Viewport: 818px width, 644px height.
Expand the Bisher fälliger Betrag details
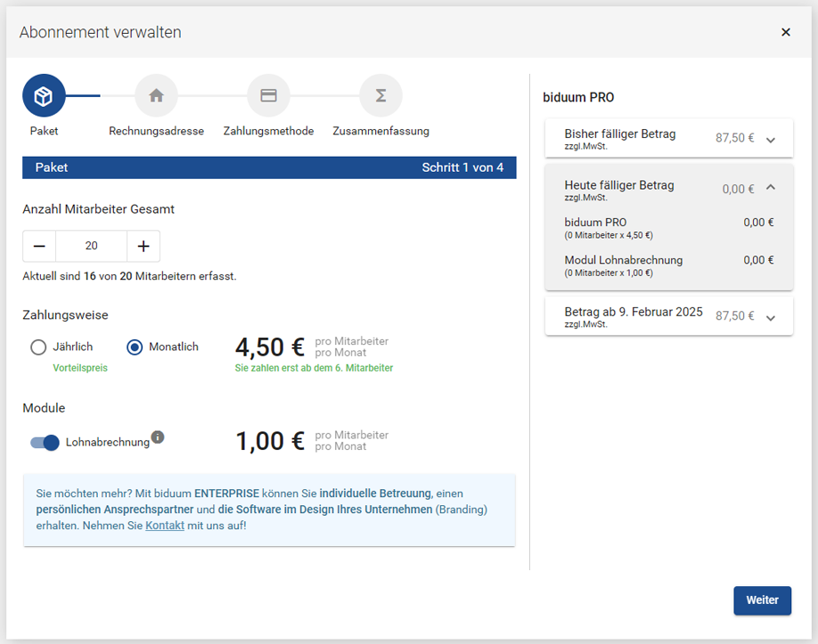771,137
